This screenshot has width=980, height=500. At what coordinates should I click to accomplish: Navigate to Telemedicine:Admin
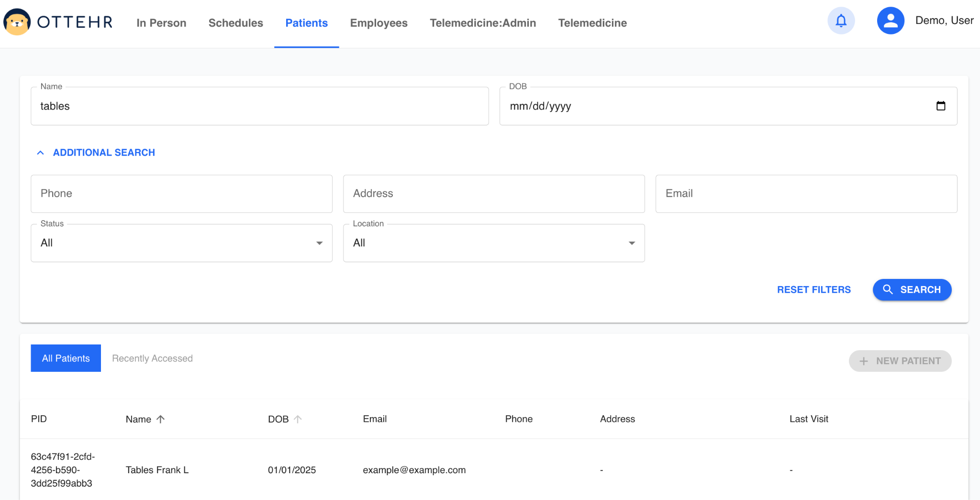pos(482,23)
